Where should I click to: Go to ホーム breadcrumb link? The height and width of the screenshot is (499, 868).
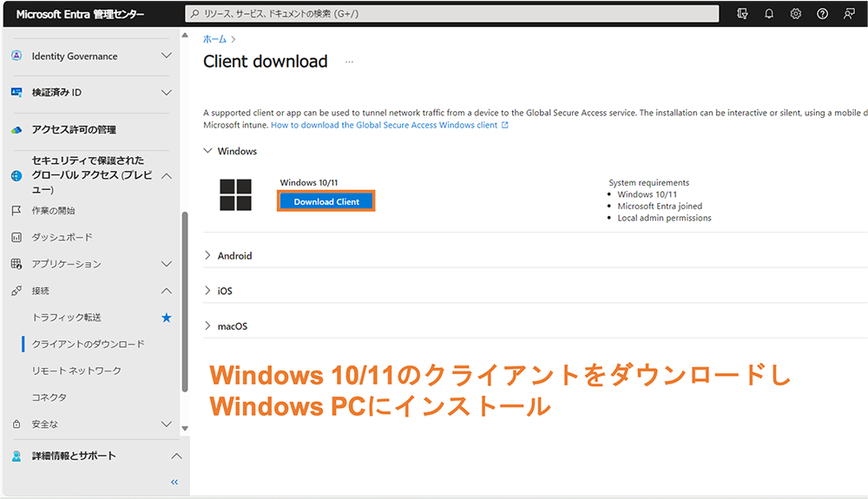tap(214, 39)
